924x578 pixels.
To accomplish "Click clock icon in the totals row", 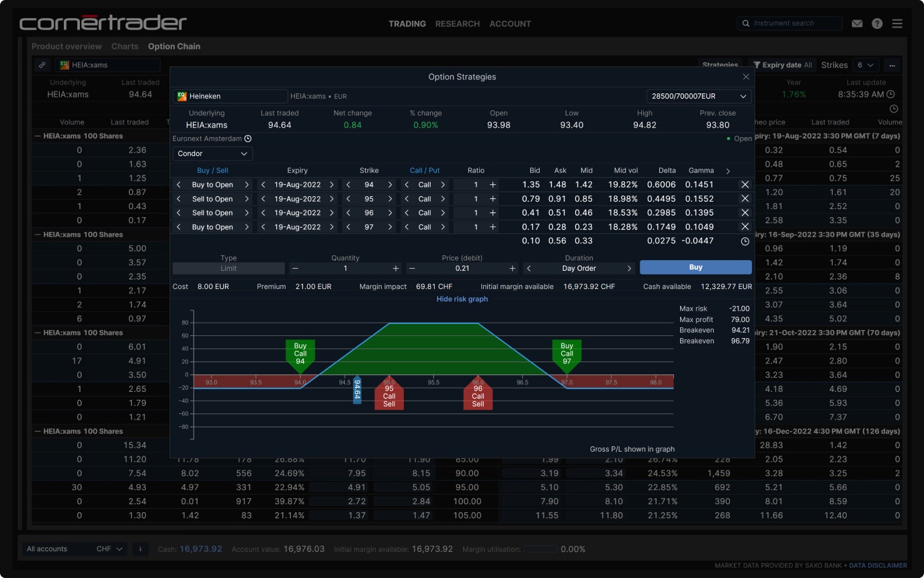I will click(x=745, y=241).
